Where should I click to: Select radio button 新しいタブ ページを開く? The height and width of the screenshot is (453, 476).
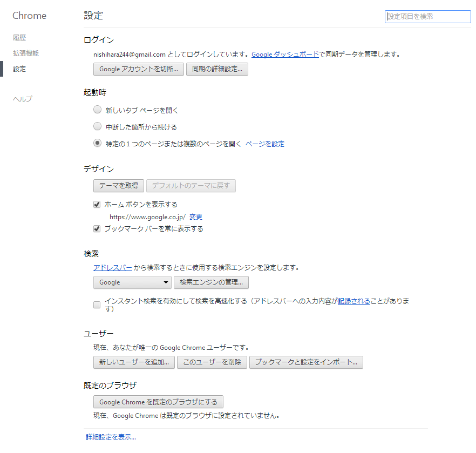(x=97, y=110)
